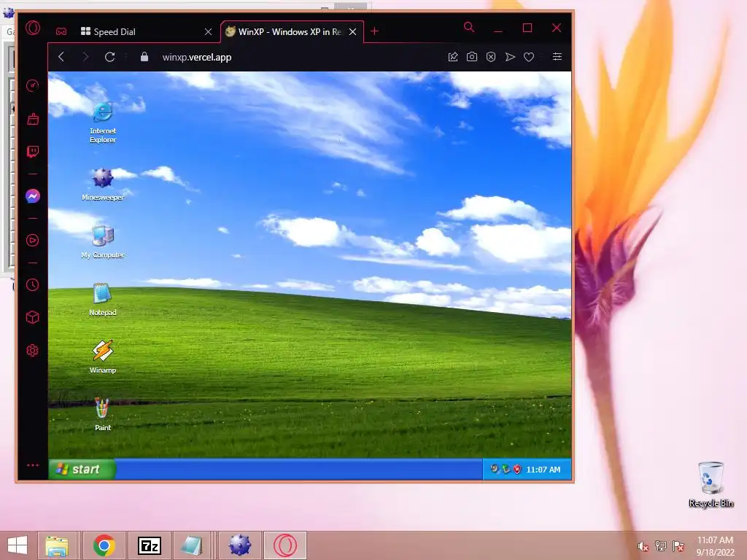Close the Speed Dial tab

[x=208, y=32]
